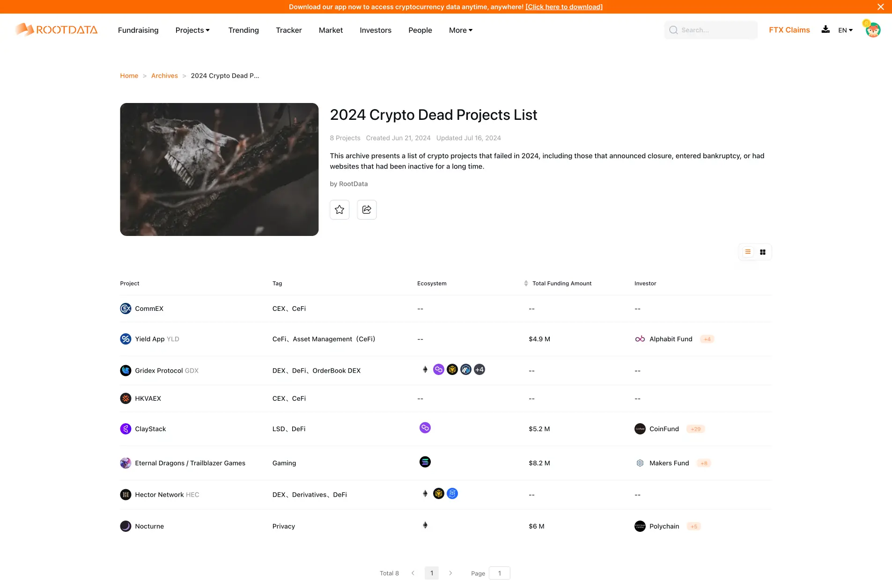
Task: Expand the +4 ecosystem badge for Gridex Protocol
Action: pyautogui.click(x=479, y=369)
